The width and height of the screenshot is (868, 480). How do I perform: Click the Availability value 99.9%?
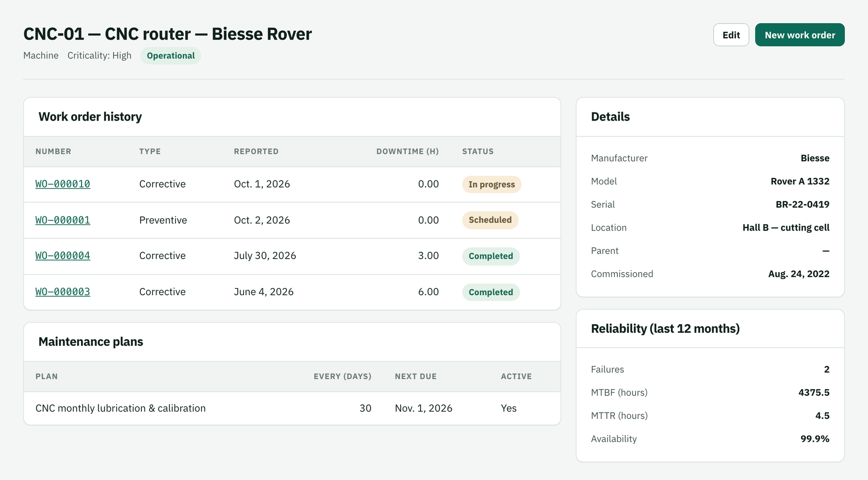point(815,439)
